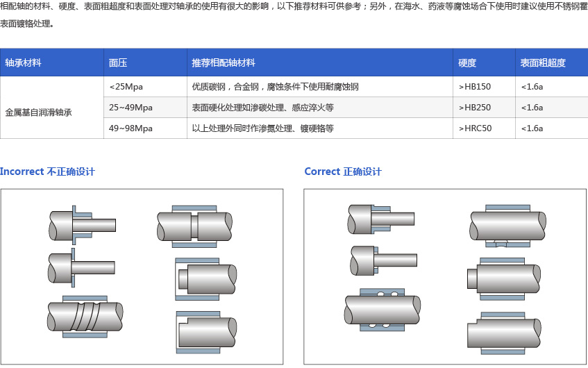Click the '>HRC50' hardness cell

476,128
